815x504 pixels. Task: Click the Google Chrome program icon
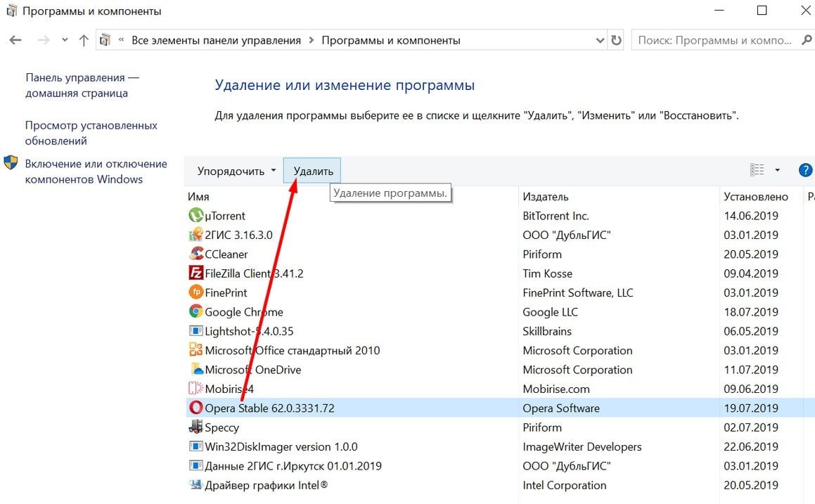tap(195, 311)
